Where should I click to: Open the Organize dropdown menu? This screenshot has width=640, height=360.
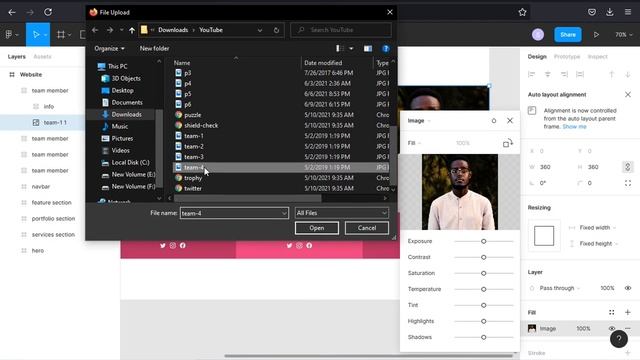pos(109,49)
